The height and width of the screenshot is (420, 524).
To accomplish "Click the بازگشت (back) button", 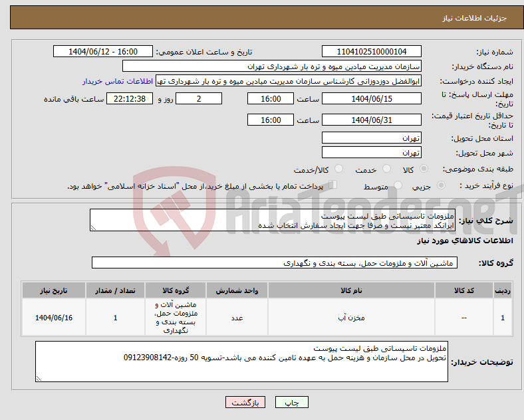I will click(x=245, y=402).
